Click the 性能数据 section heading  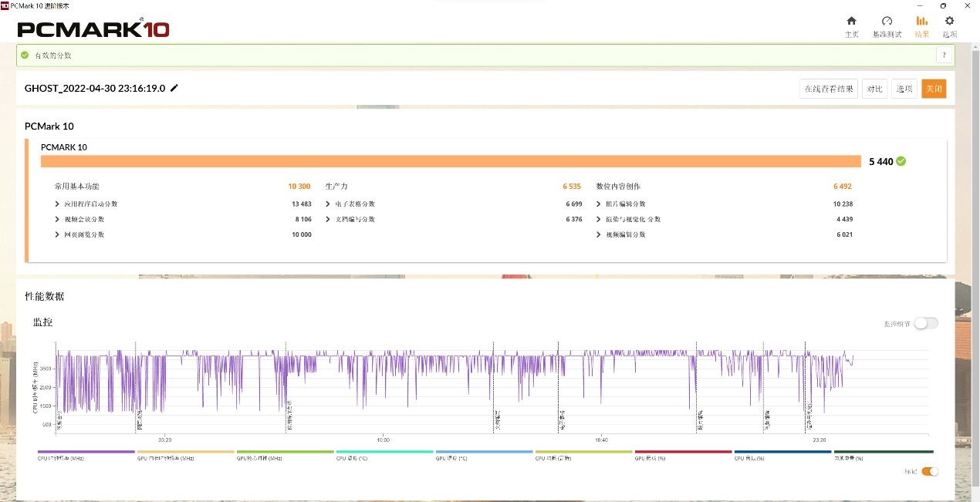tap(45, 296)
